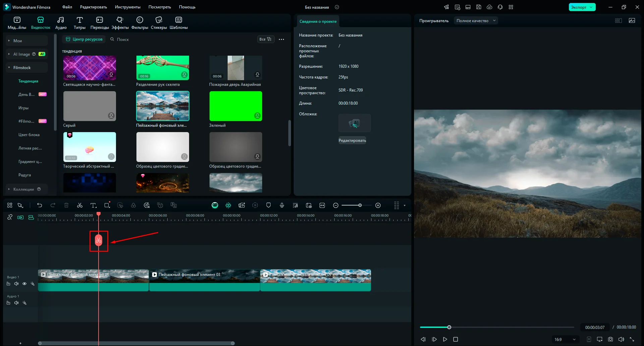Take a snapshot with the camera icon

pyautogui.click(x=610, y=339)
